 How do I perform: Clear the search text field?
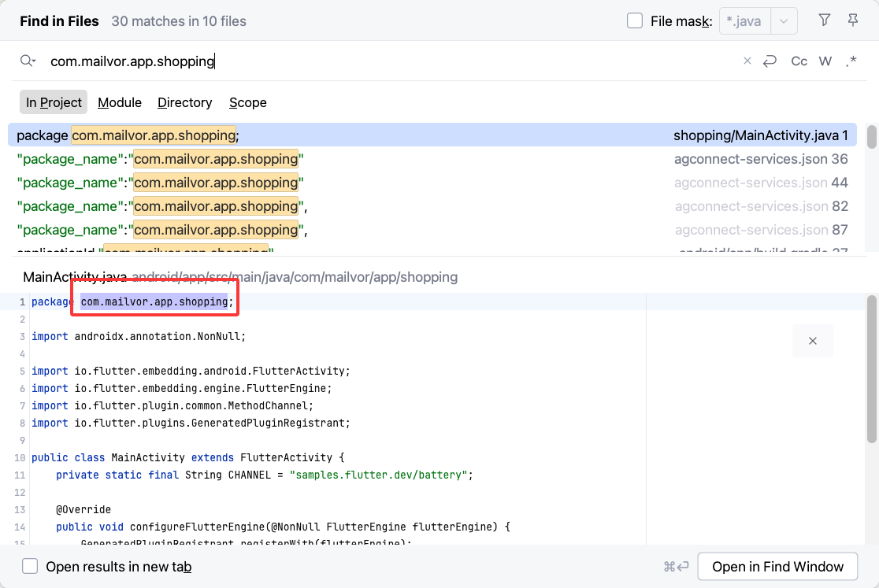point(747,61)
